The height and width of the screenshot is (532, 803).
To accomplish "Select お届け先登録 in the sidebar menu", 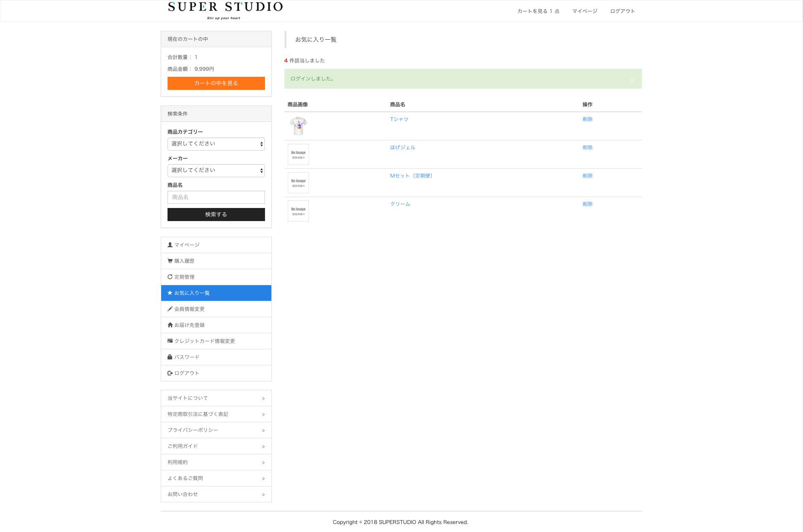I will tap(216, 325).
